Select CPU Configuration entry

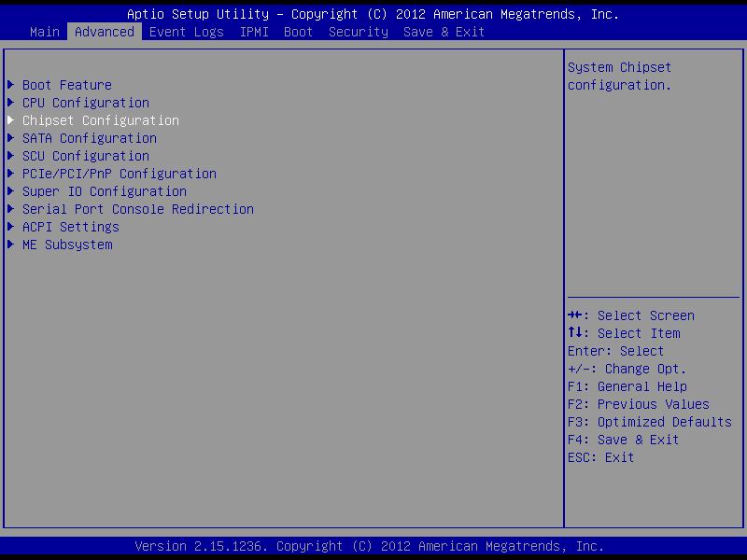point(85,103)
